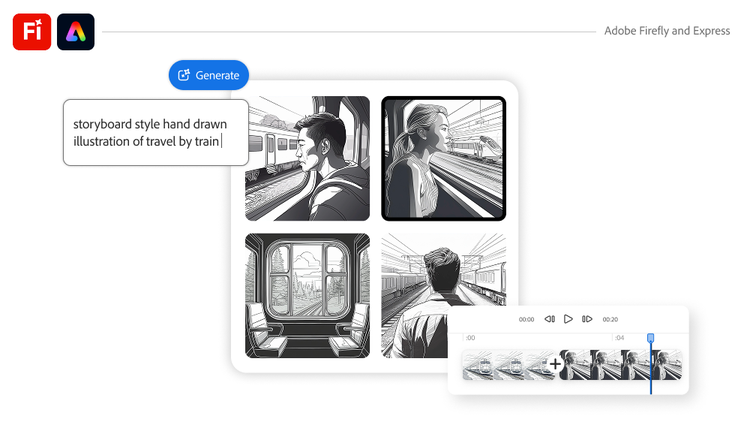
Task: Click the 00:00 current time display
Action: 526,320
